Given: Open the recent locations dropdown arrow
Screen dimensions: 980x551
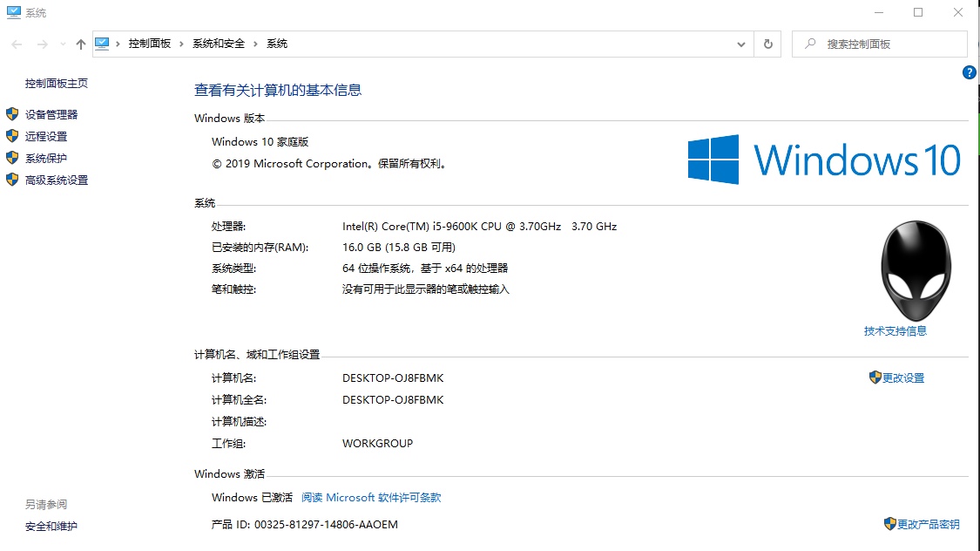Looking at the screenshot, I should 63,44.
